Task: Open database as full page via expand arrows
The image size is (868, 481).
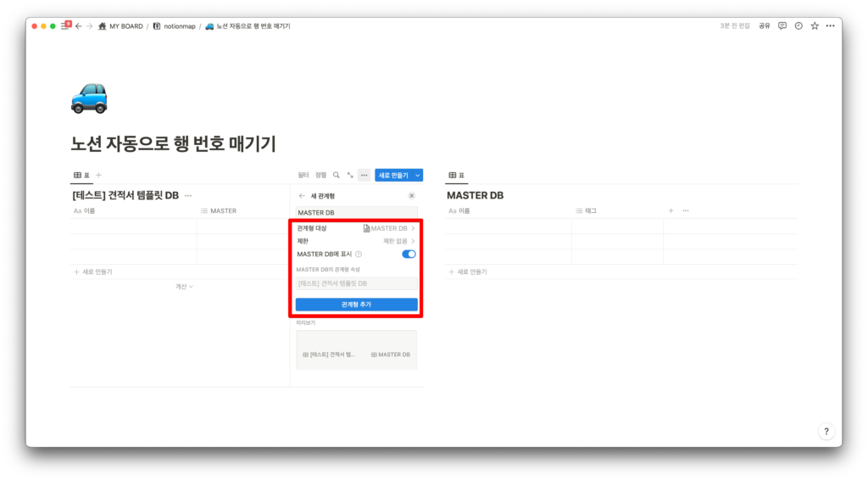Action: tap(350, 176)
